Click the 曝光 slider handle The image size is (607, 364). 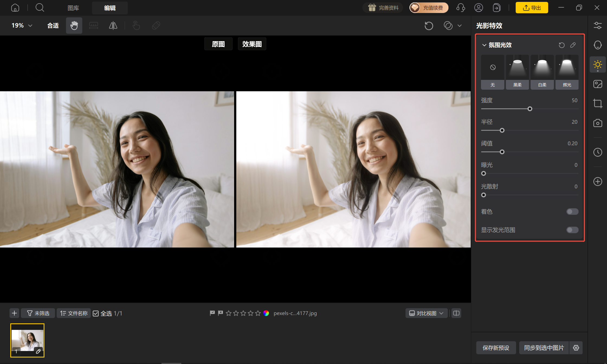(x=483, y=174)
